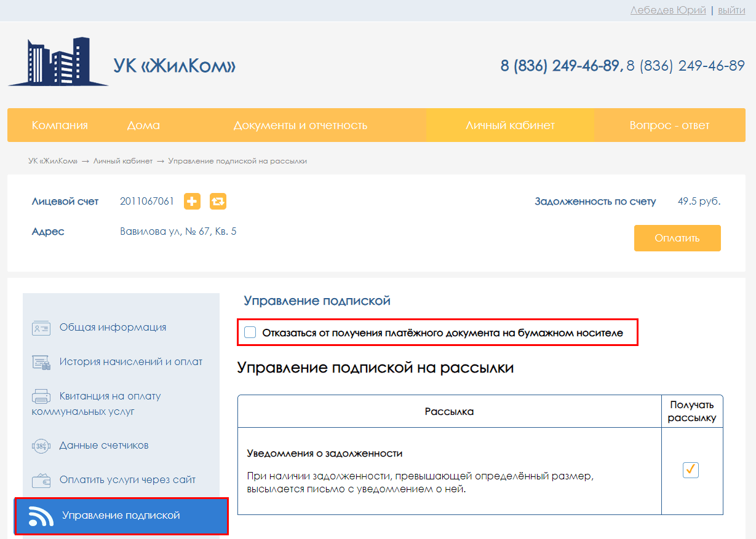Click the meter icon for Данные счетчиков
This screenshot has height=539, width=756.
41,446
